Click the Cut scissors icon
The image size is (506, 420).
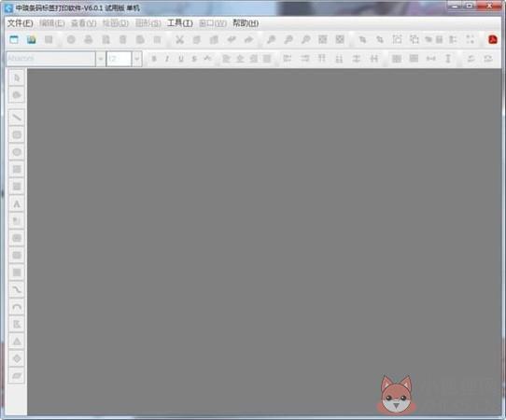click(179, 40)
